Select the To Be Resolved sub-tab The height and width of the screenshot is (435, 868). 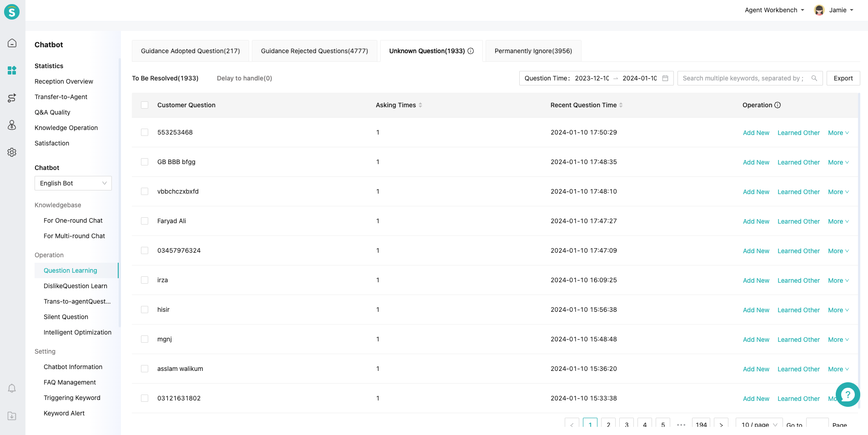pyautogui.click(x=165, y=78)
